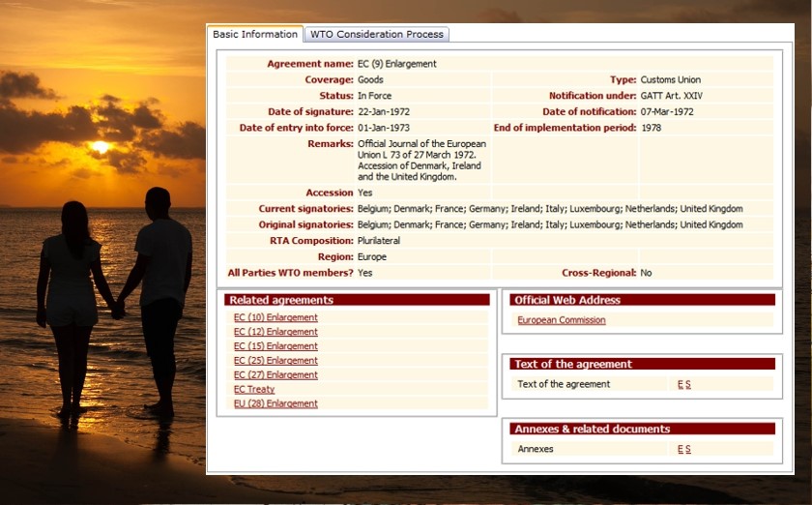Click the Current signatories country list
The width and height of the screenshot is (812, 505).
pos(550,209)
